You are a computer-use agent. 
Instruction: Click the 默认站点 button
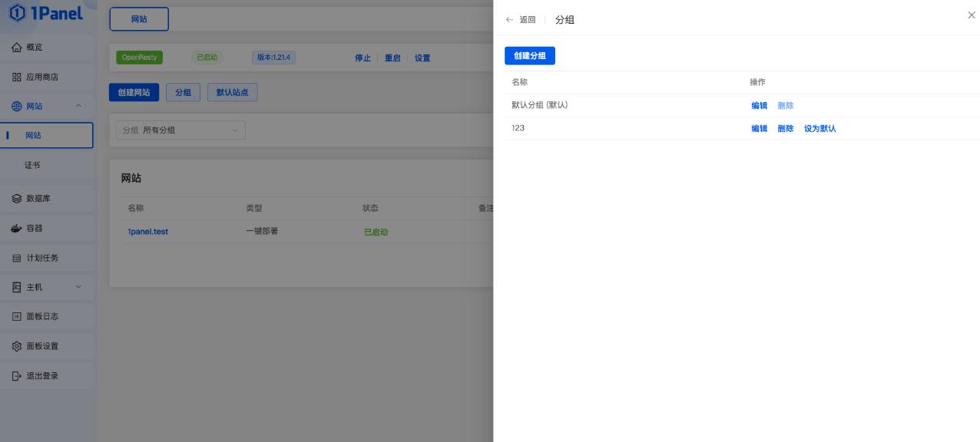point(233,93)
